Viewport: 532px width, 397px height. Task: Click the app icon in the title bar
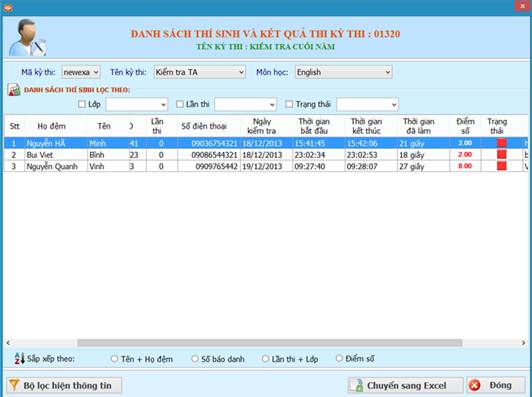pyautogui.click(x=8, y=7)
